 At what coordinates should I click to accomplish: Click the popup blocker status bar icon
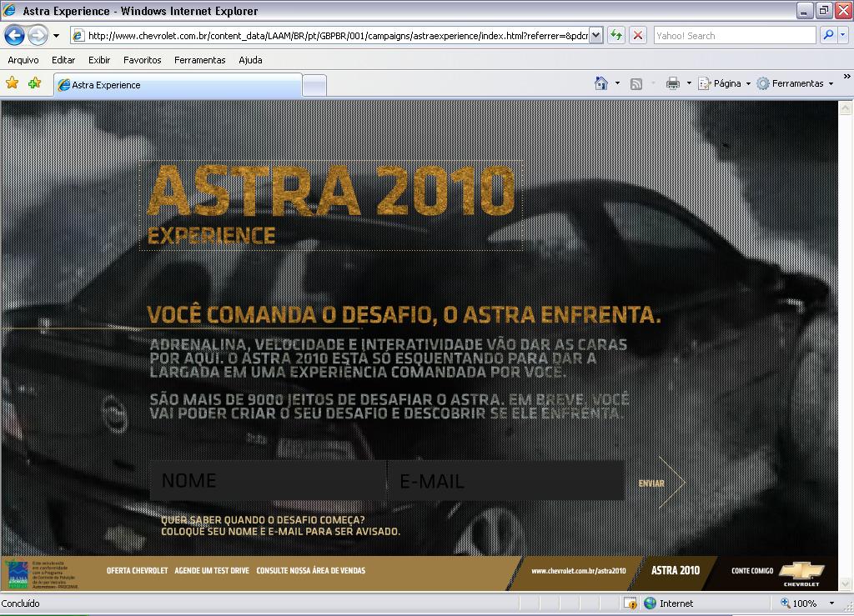(x=630, y=603)
